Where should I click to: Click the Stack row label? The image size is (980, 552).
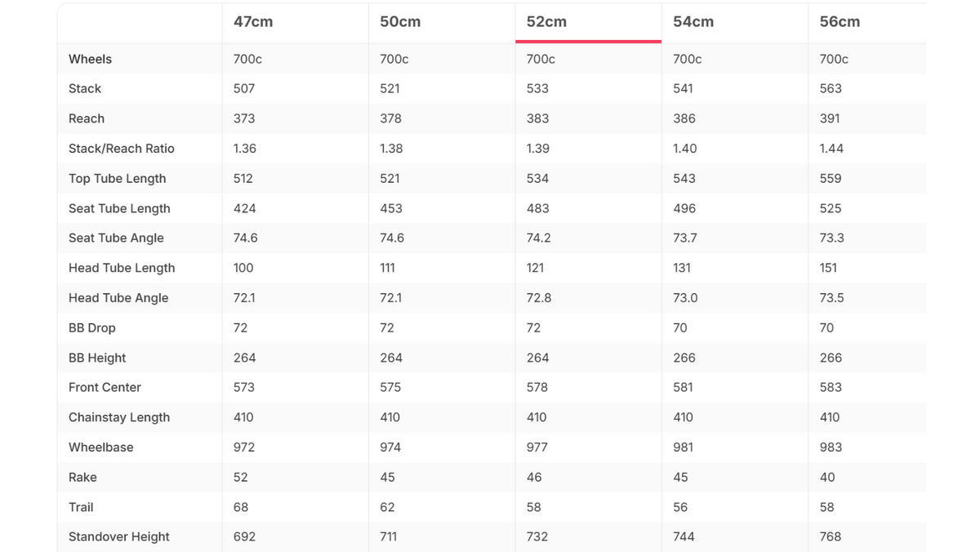click(x=85, y=88)
